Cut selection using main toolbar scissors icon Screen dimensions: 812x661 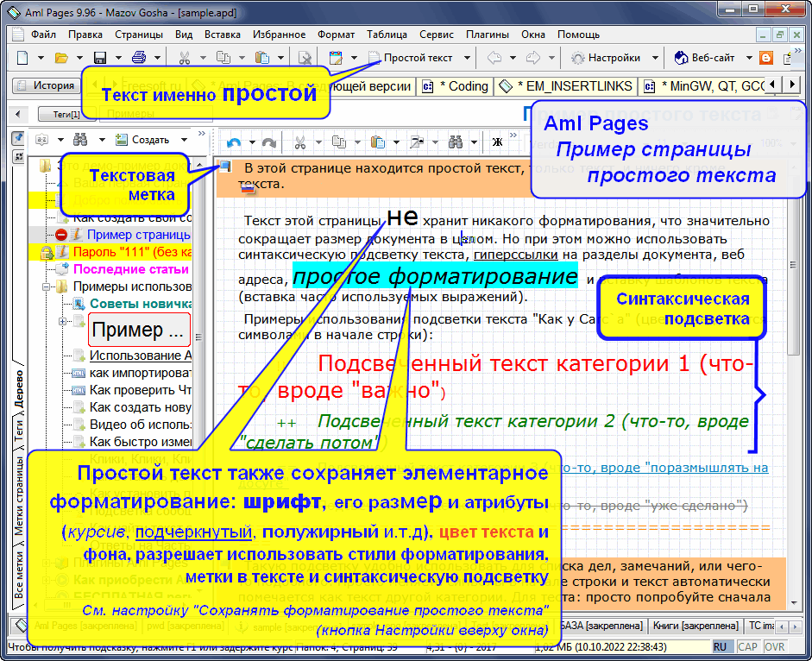185,58
